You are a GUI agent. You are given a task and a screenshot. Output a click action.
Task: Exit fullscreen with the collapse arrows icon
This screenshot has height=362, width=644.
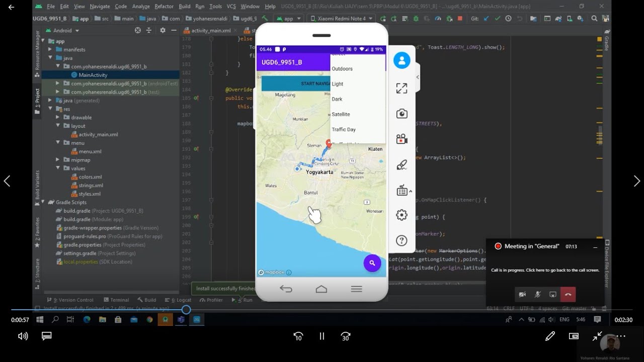point(597,336)
